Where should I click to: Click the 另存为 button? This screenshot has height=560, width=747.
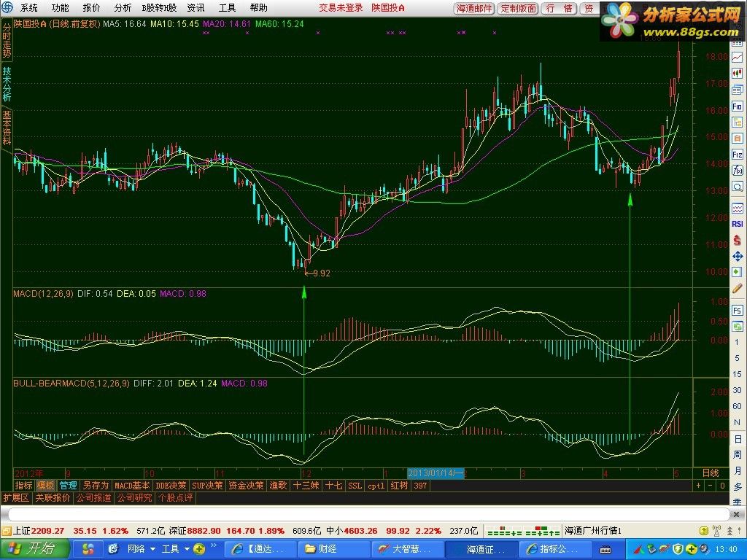(96, 486)
